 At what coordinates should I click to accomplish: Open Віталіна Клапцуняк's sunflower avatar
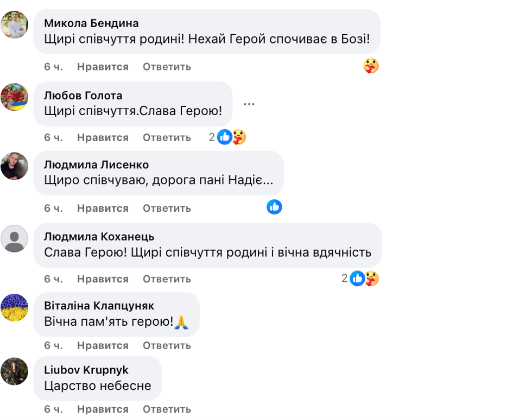pos(15,308)
